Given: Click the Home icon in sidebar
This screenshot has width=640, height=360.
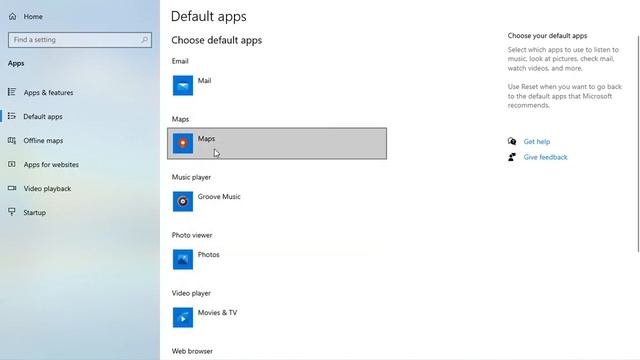Looking at the screenshot, I should pyautogui.click(x=13, y=16).
